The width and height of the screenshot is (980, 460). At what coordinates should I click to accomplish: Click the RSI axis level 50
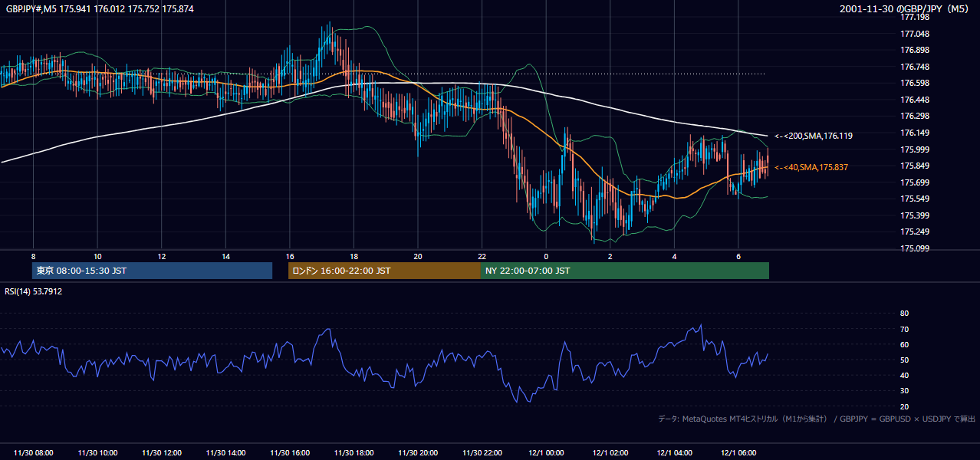904,360
